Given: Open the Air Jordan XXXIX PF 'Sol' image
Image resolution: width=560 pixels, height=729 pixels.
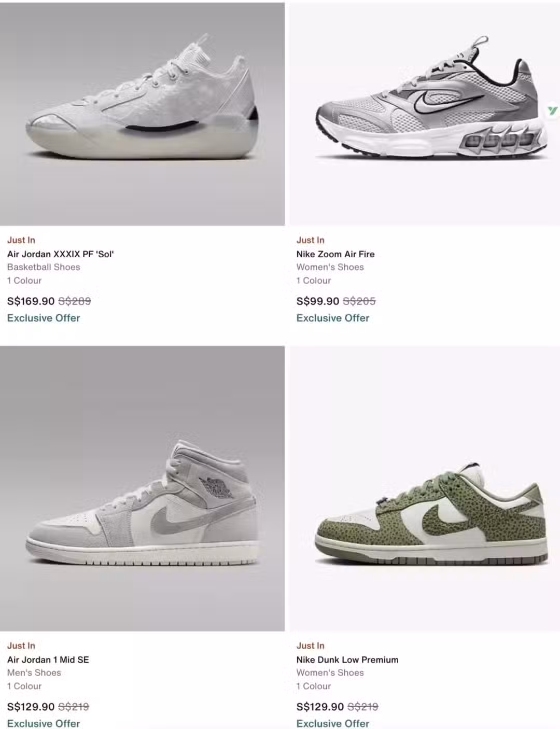Looking at the screenshot, I should 142,114.
